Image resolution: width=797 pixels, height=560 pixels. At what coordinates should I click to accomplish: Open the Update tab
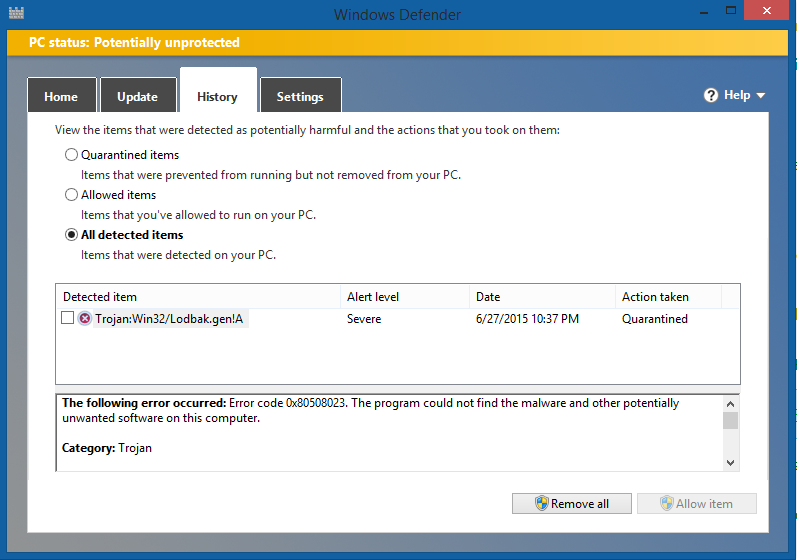138,96
